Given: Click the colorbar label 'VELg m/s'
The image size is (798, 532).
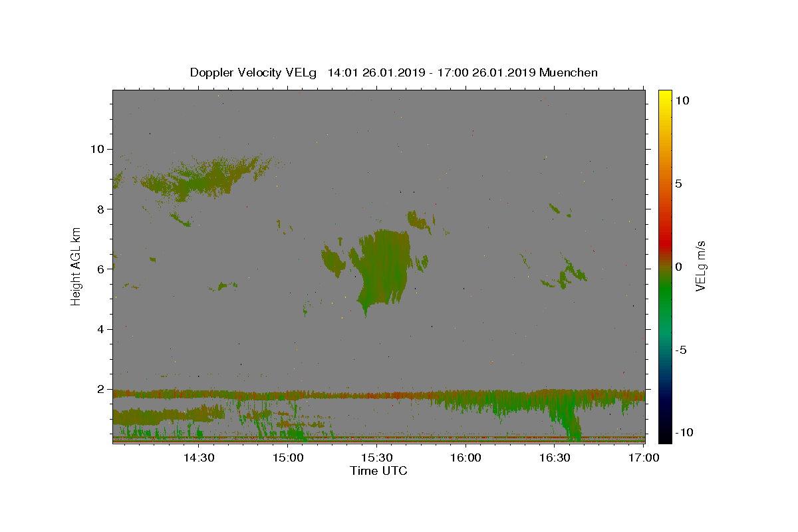Looking at the screenshot, I should [700, 267].
